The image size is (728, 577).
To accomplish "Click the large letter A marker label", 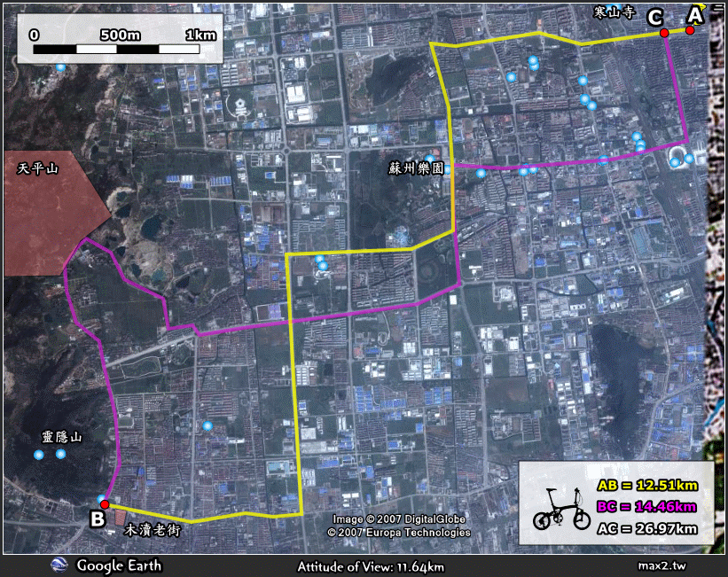I will point(695,15).
